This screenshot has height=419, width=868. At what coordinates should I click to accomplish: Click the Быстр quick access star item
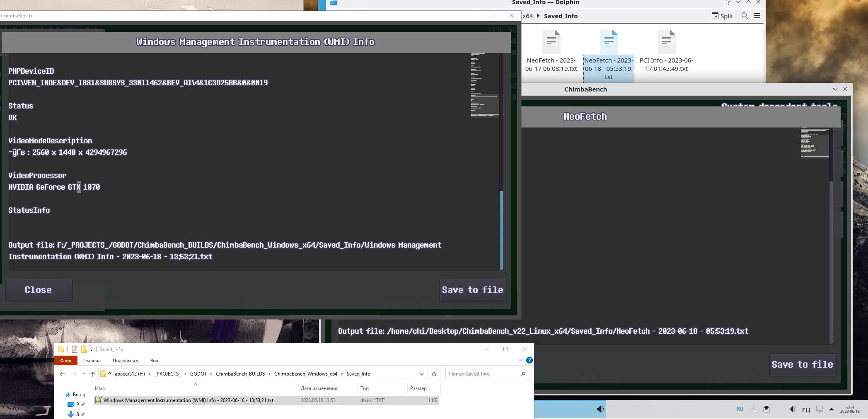[x=76, y=395]
